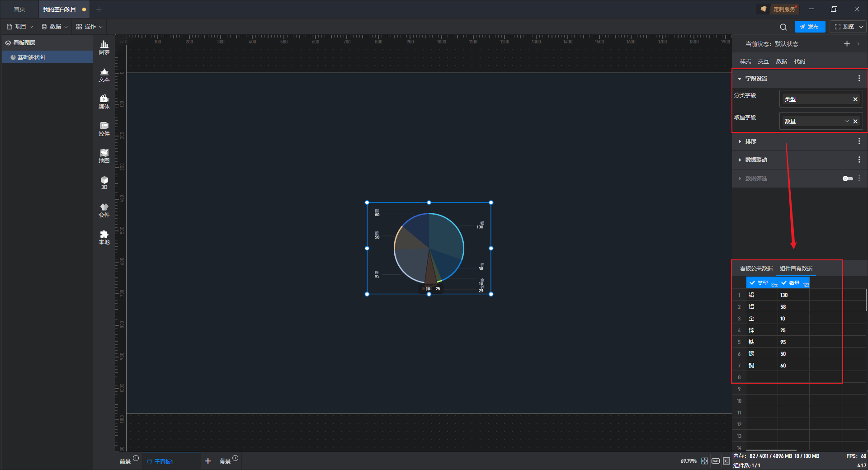This screenshot has height=470, width=868.
Task: Expand the 数据联动 section
Action: 740,160
